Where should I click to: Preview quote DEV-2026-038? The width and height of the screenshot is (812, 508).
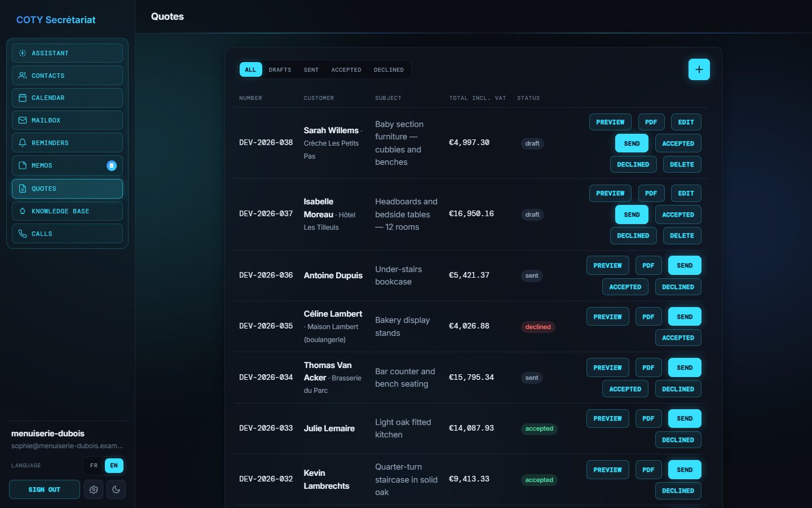610,122
